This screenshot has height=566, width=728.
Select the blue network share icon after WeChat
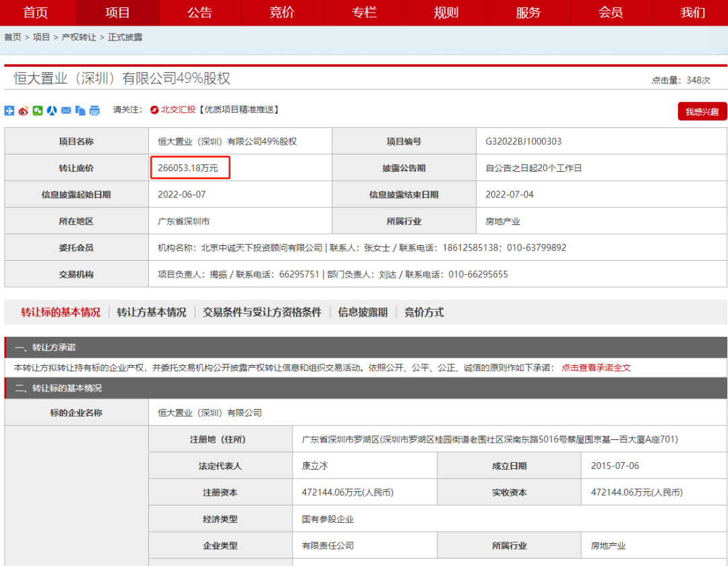coord(52,111)
